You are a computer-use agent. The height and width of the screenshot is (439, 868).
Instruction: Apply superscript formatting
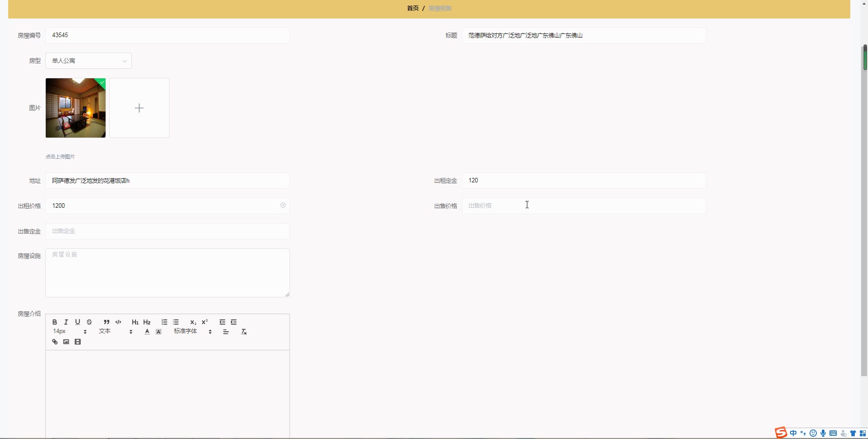pyautogui.click(x=205, y=322)
